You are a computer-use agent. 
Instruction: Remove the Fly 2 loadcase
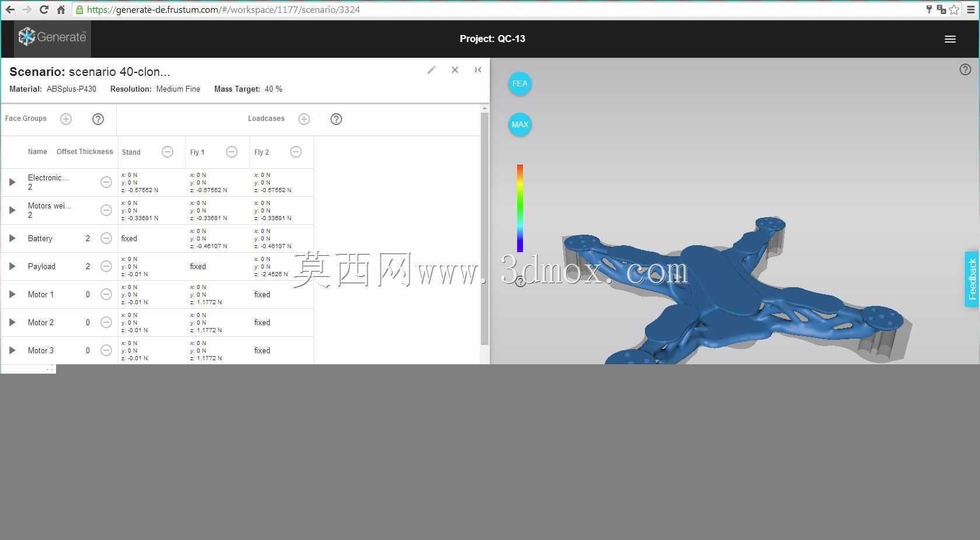(296, 152)
